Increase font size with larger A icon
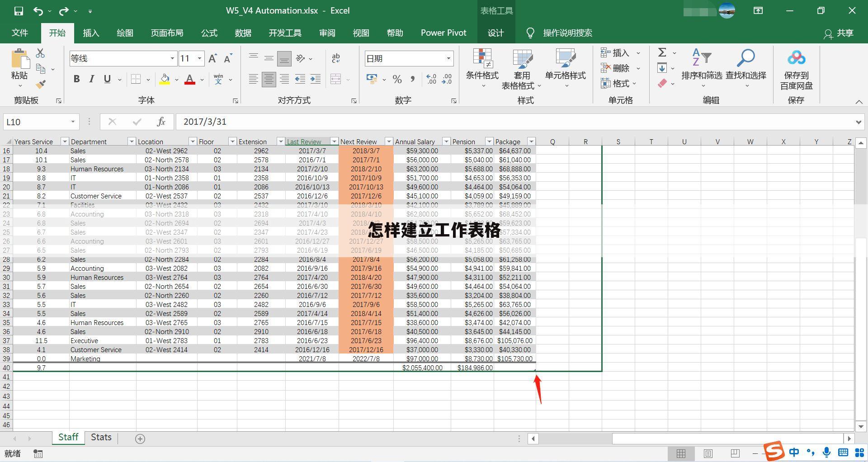Screen dimensions: 868x462 click(x=212, y=58)
